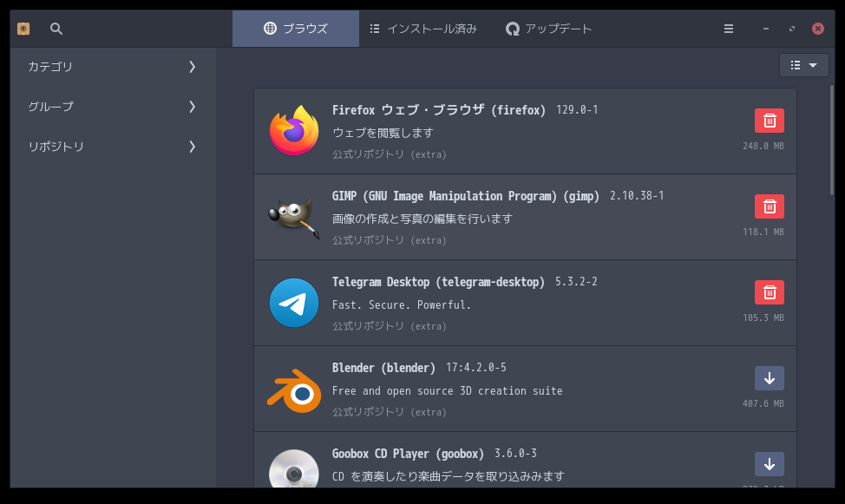This screenshot has height=504, width=845.
Task: Click the Goobox version 3.6.0-3
Action: tap(515, 454)
